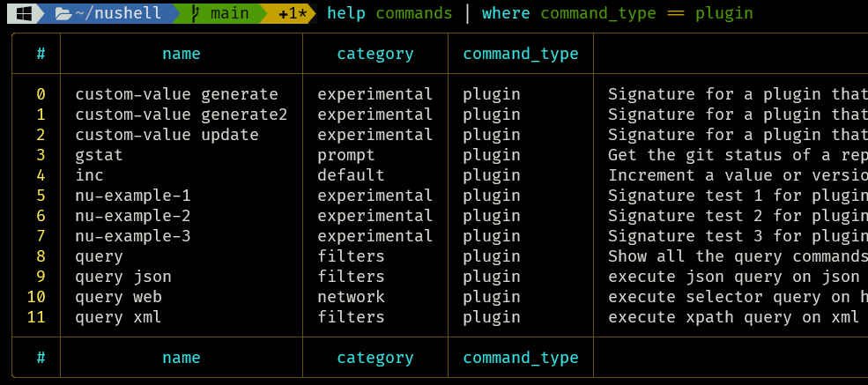Click 'Increment a value or version' usage text
Viewport: 868px width, 385px height.
point(738,175)
